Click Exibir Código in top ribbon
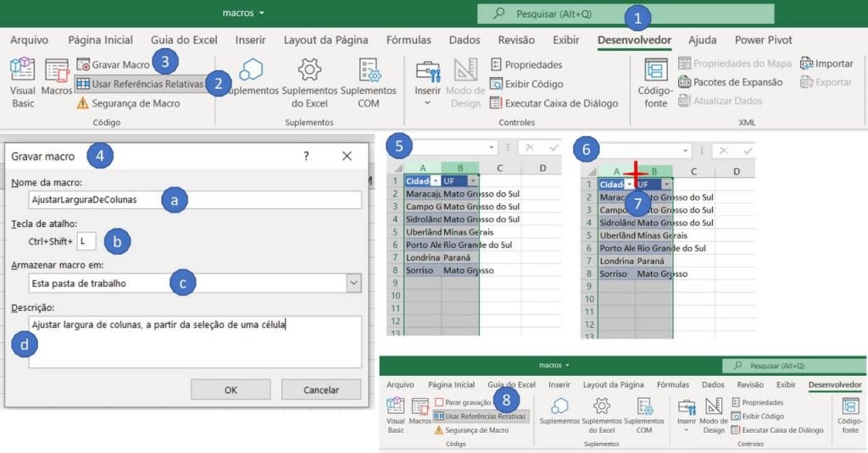Image resolution: width=868 pixels, height=453 pixels. coord(527,84)
